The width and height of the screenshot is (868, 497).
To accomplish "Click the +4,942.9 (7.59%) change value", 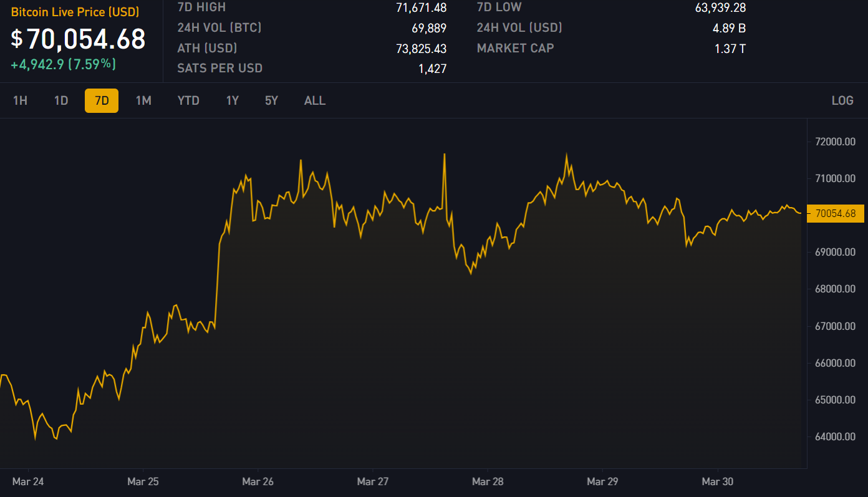I will [x=64, y=64].
